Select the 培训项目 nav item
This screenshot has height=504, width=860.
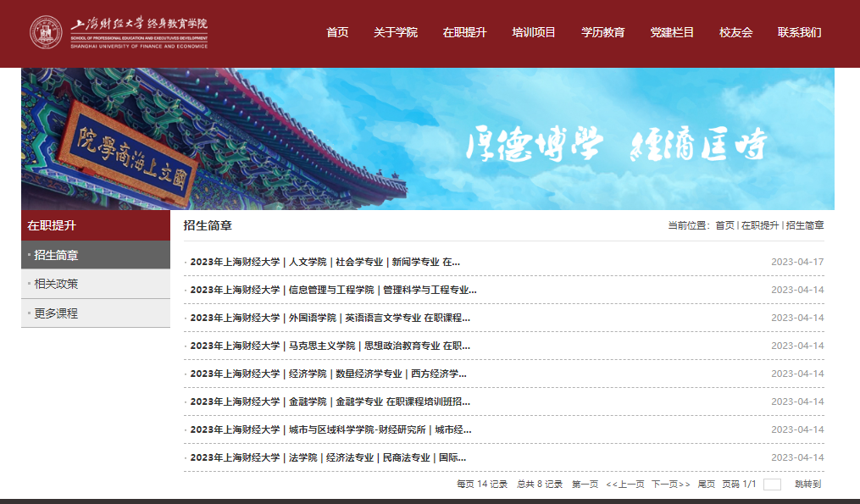tap(534, 32)
